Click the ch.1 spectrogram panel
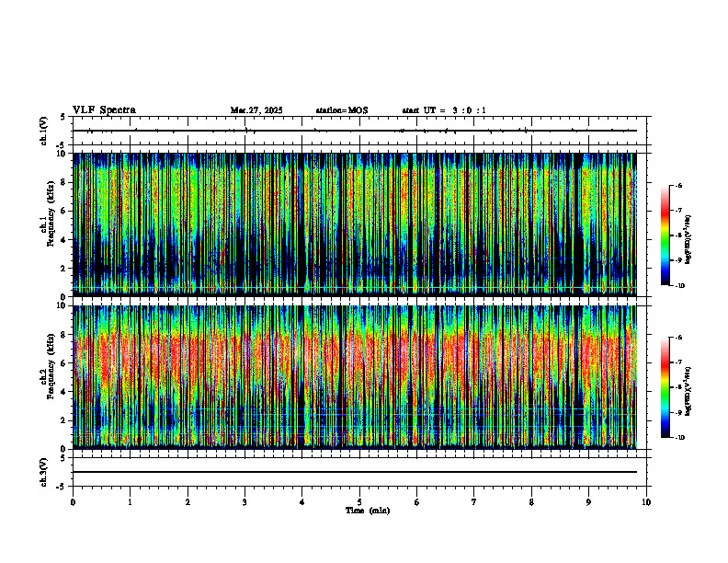This screenshot has width=728, height=563. 355,224
